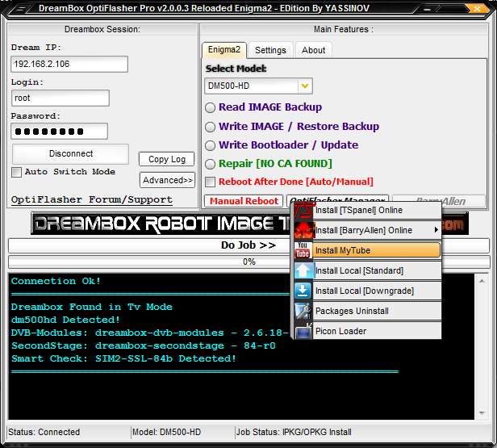Click the tools icon beside Packages Uninstall
The height and width of the screenshot is (448, 497).
coord(303,311)
